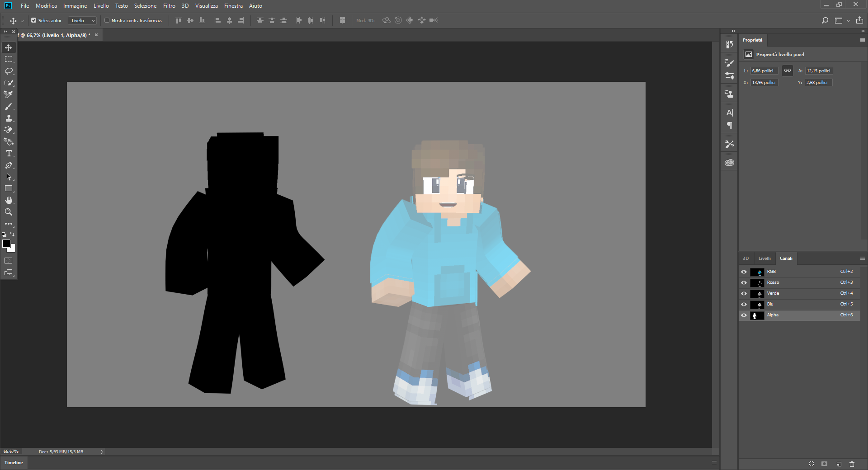Viewport: 868px width, 470px height.
Task: Open Move tool preset picker arrow
Action: (22, 21)
